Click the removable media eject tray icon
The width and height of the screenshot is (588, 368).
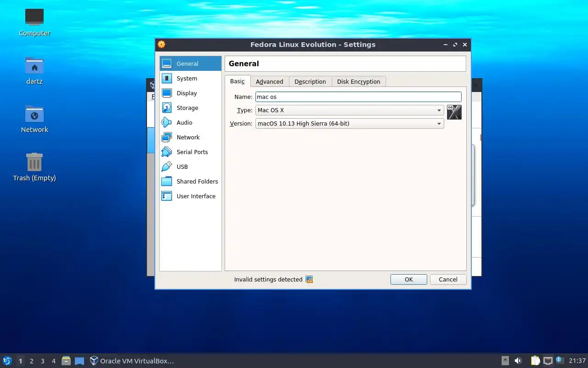pyautogui.click(x=505, y=361)
